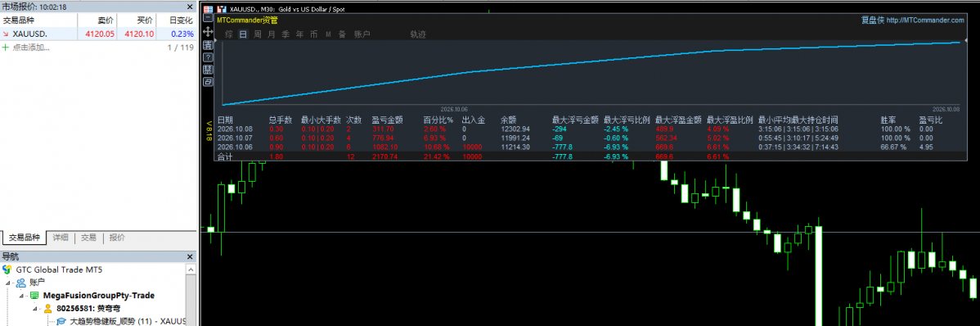Viewport: 980px width, 326px height.
Task: Click the GTC Global Trade MT5 logo icon
Action: tap(7, 269)
